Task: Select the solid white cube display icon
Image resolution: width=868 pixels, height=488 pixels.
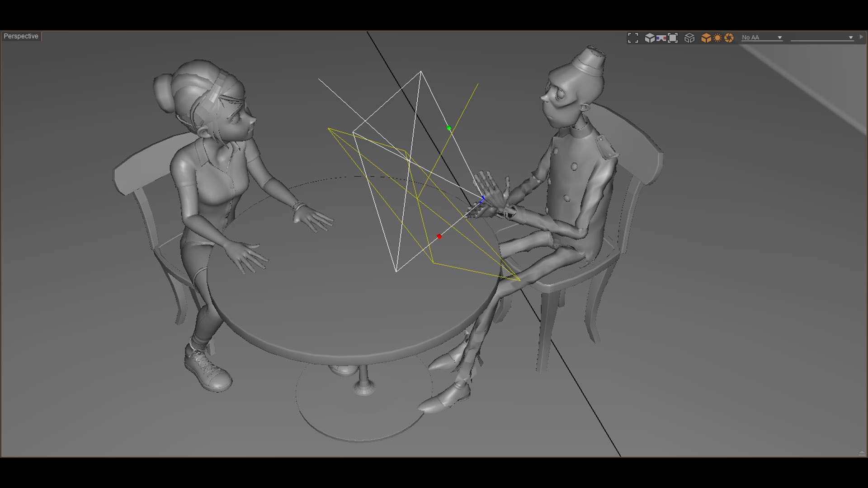Action: click(650, 38)
